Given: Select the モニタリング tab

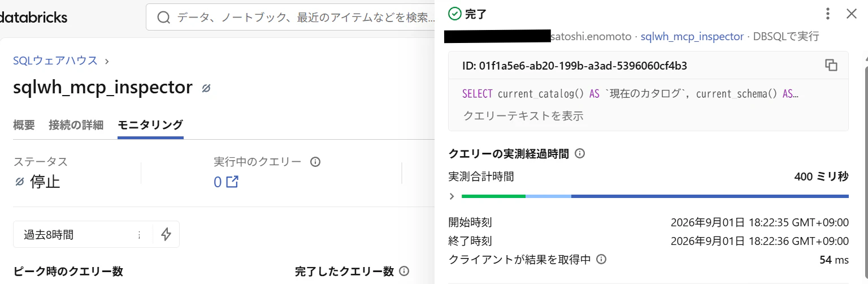Looking at the screenshot, I should (x=150, y=125).
